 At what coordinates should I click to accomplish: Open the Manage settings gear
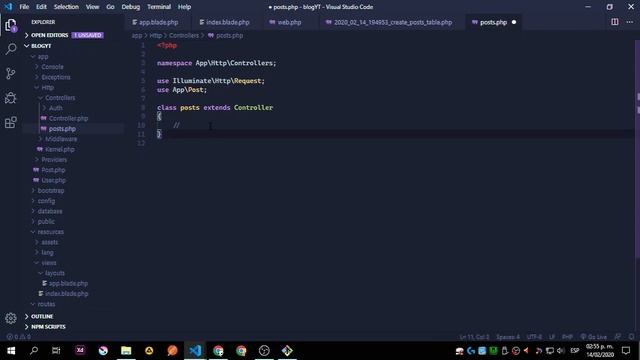11,318
